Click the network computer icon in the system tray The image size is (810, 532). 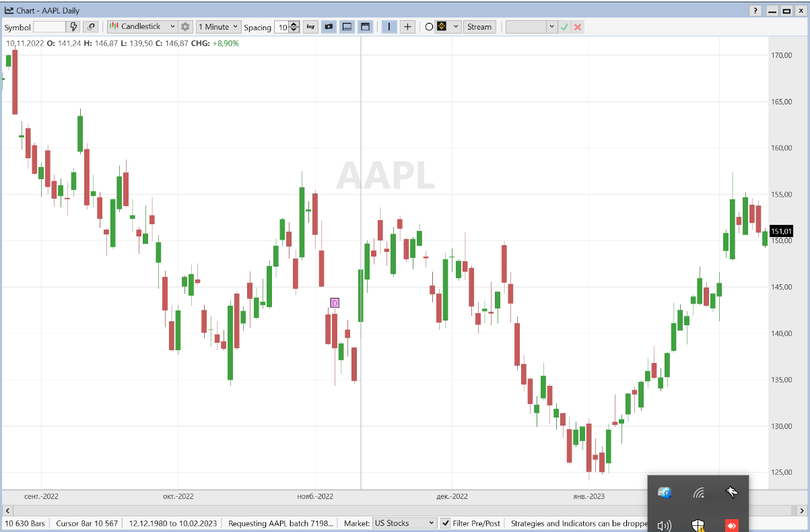click(665, 493)
